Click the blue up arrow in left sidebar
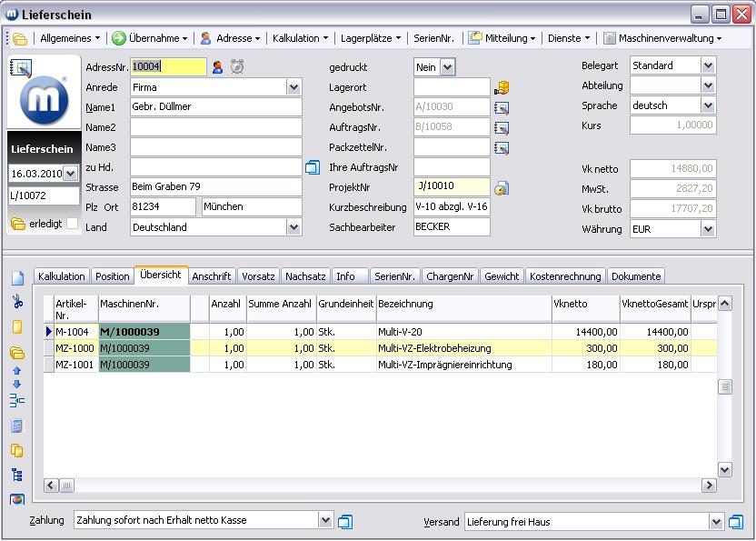 17,371
